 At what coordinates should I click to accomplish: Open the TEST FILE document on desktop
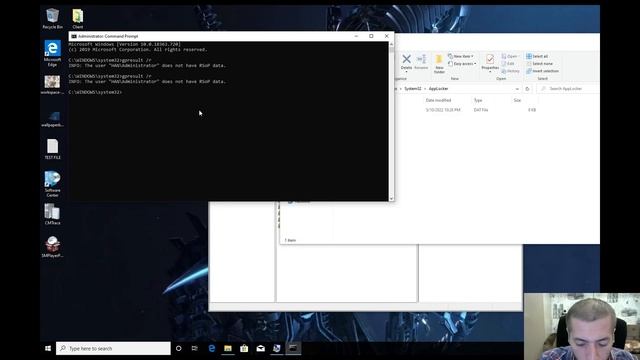tap(52, 149)
